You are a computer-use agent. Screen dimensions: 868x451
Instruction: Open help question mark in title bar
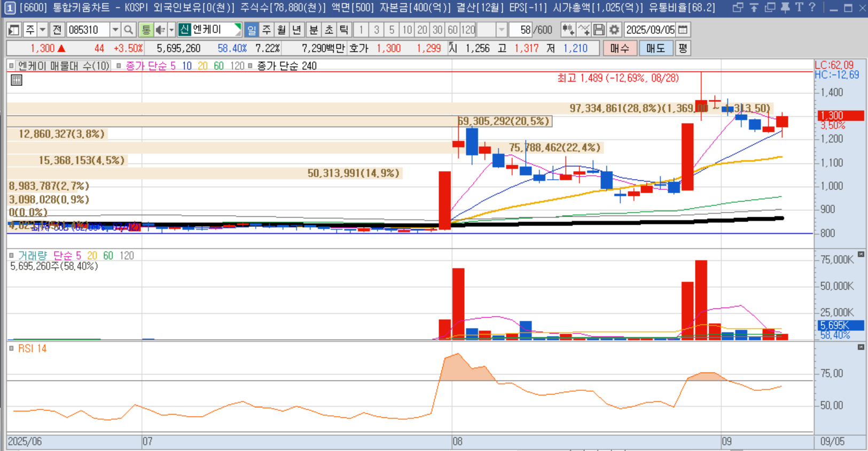pos(812,7)
